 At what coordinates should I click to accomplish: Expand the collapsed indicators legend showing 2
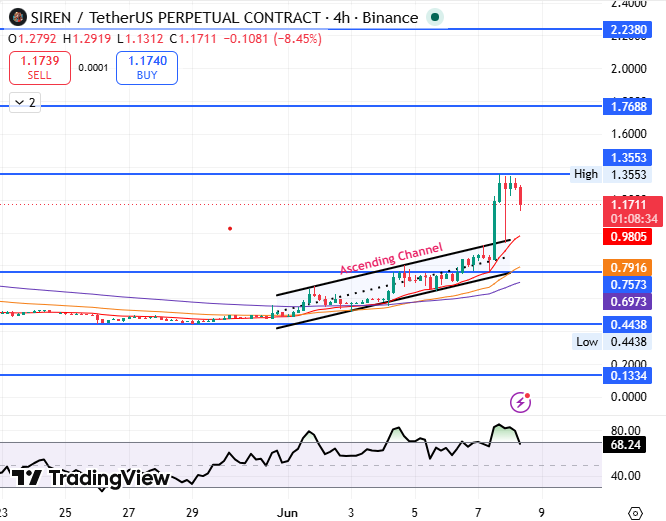tap(25, 102)
